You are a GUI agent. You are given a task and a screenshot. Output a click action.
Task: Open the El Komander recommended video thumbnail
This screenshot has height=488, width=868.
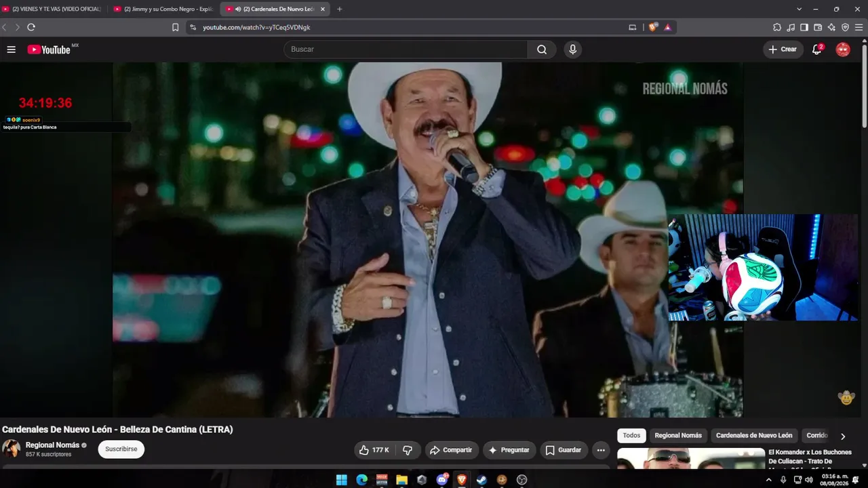(690, 459)
